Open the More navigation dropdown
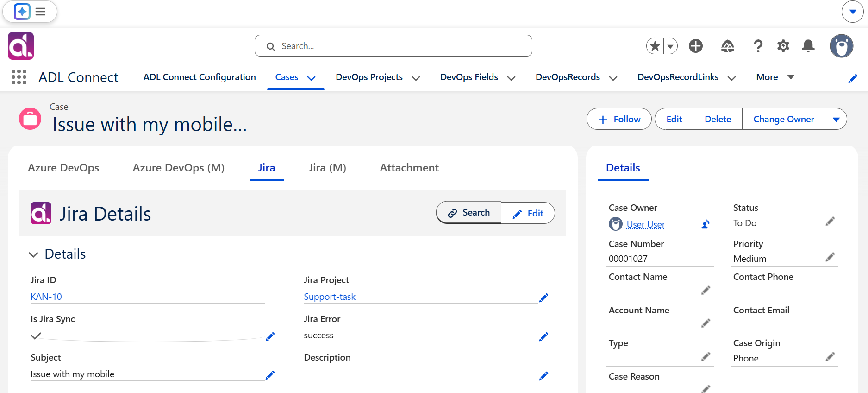The height and width of the screenshot is (393, 868). pyautogui.click(x=775, y=77)
